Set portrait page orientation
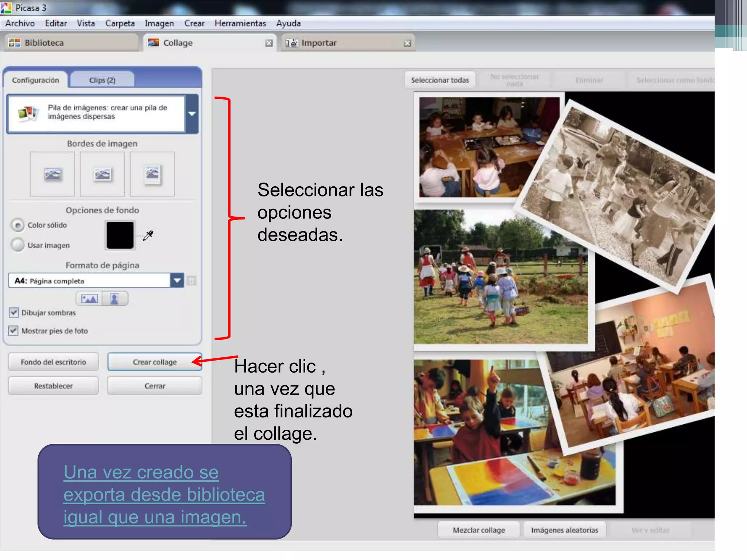Viewport: 747px width, 560px height. click(x=115, y=299)
